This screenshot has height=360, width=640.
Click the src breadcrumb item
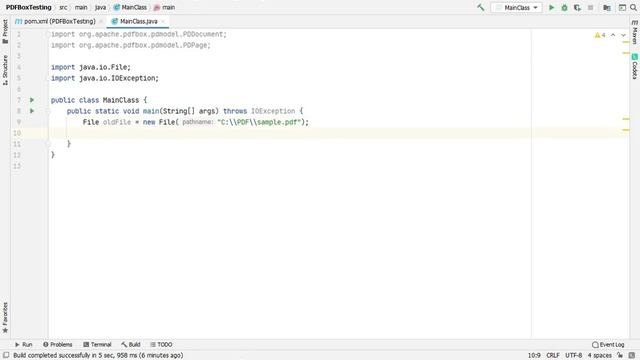[x=63, y=7]
